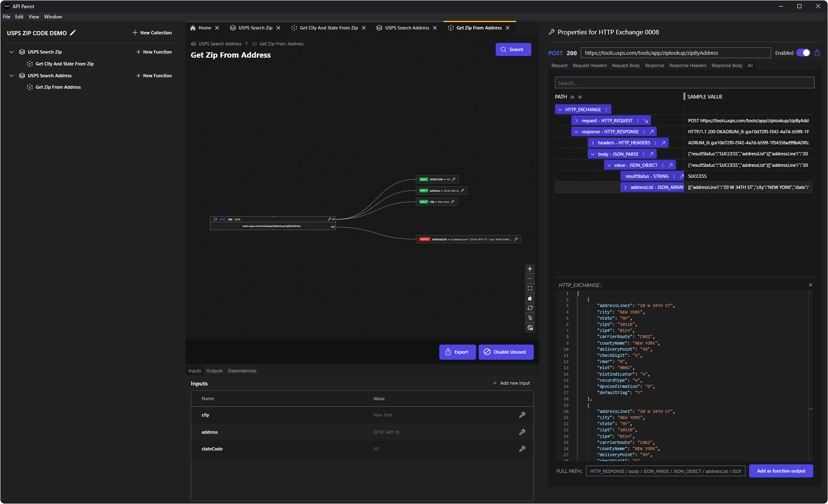828x504 pixels.
Task: Open kebab menu on request HTTP_REQUEST
Action: coord(638,121)
